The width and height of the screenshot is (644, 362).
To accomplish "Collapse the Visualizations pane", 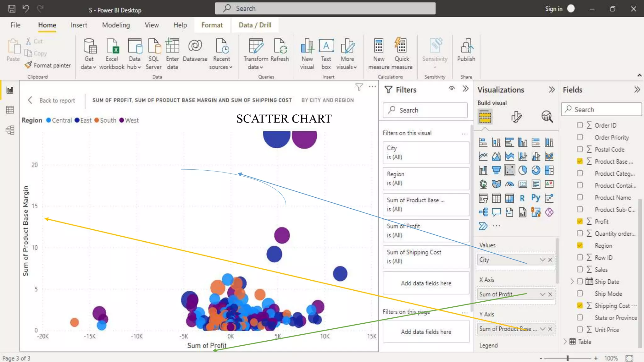I will [x=552, y=90].
